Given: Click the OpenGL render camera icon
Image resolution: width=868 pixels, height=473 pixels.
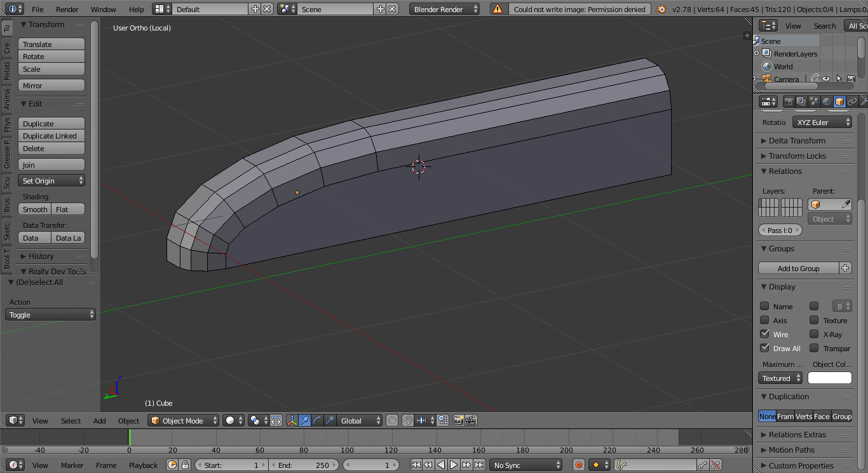Looking at the screenshot, I should (x=458, y=420).
